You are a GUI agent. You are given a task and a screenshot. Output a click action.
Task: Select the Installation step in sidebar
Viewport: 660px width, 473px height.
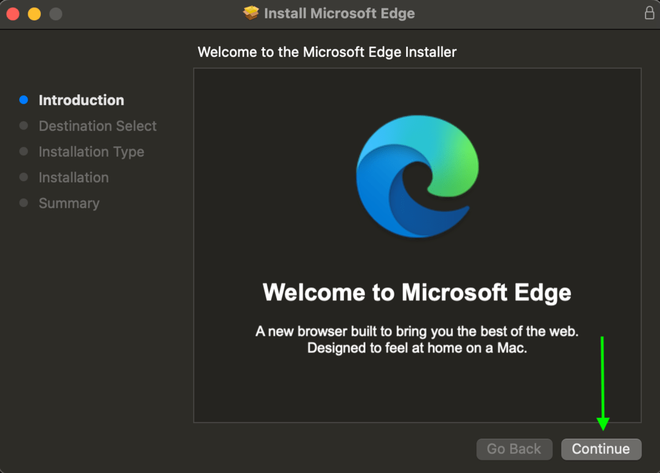tap(74, 178)
